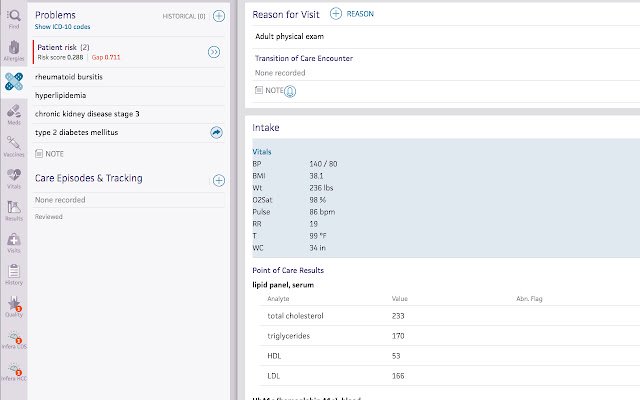Open the Infera CDS sidebar icon

tap(14, 339)
